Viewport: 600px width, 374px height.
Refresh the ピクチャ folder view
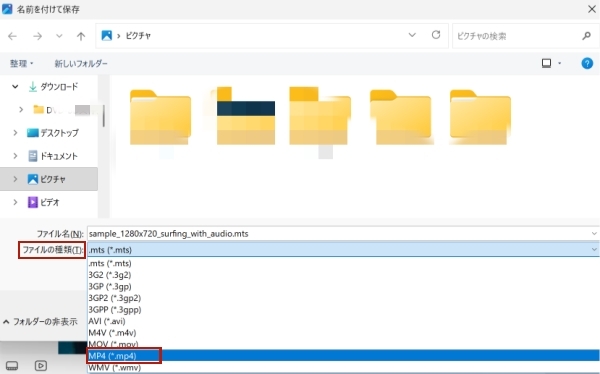(436, 35)
